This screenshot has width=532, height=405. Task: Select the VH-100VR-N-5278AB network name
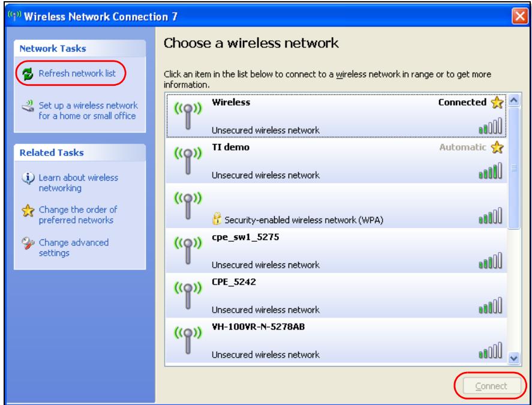(258, 326)
